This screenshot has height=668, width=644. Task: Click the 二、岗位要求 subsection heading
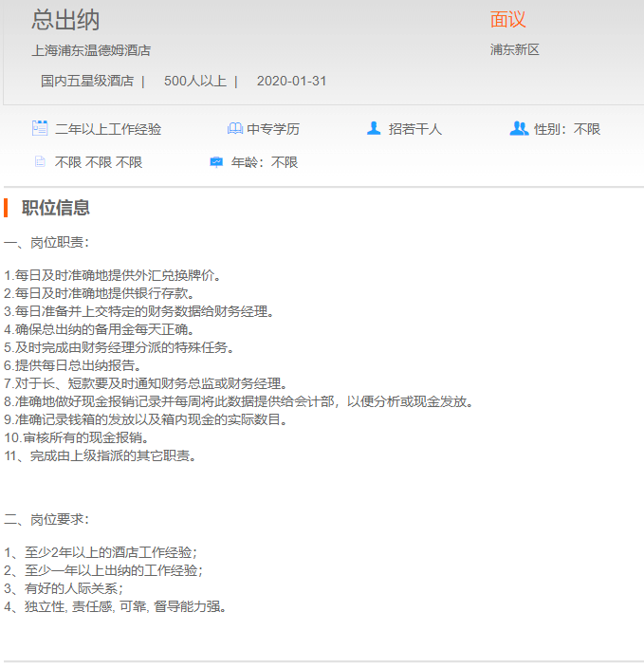46,519
